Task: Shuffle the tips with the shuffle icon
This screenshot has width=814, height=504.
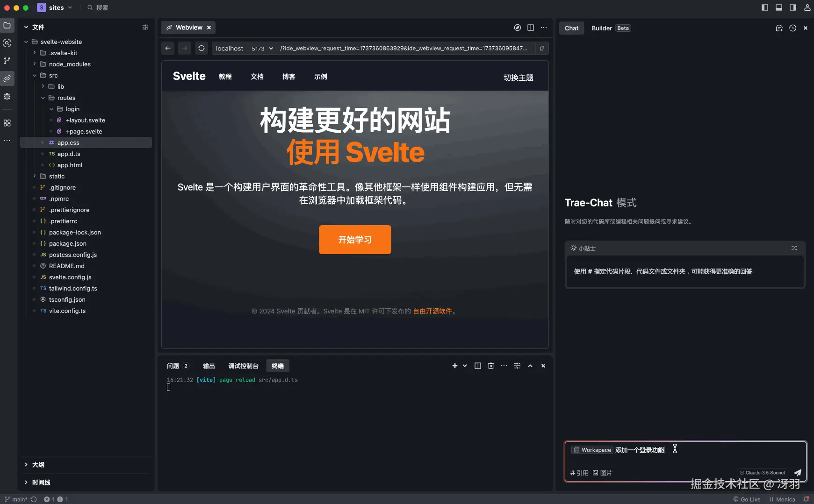Action: (x=794, y=248)
